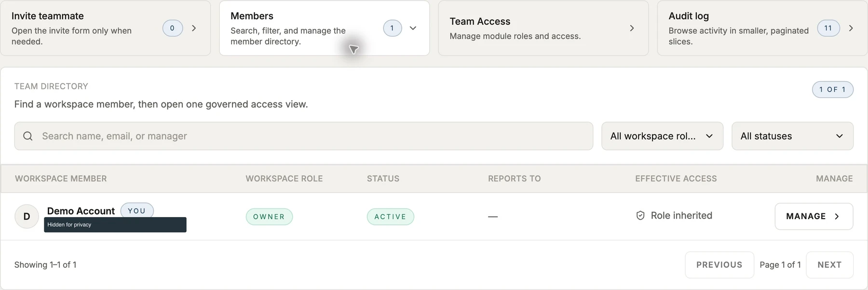Click the Team Access right chevron

tap(632, 28)
